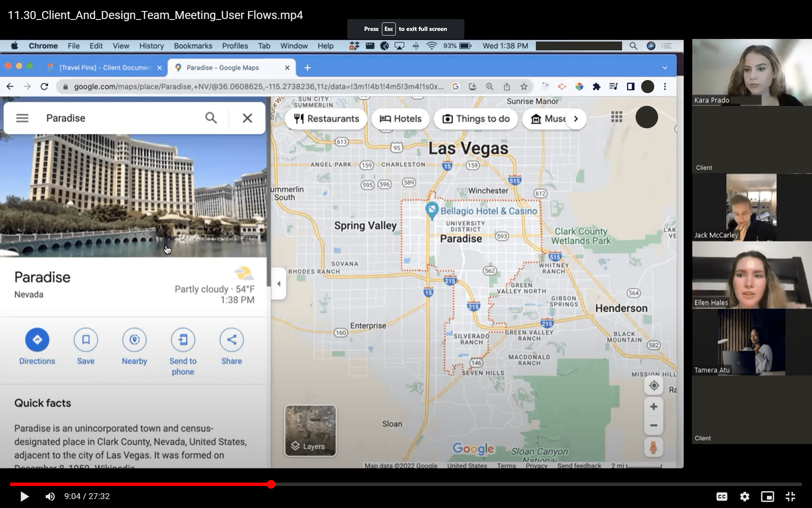Open the History menu
Screen dimensions: 812x508
point(151,46)
